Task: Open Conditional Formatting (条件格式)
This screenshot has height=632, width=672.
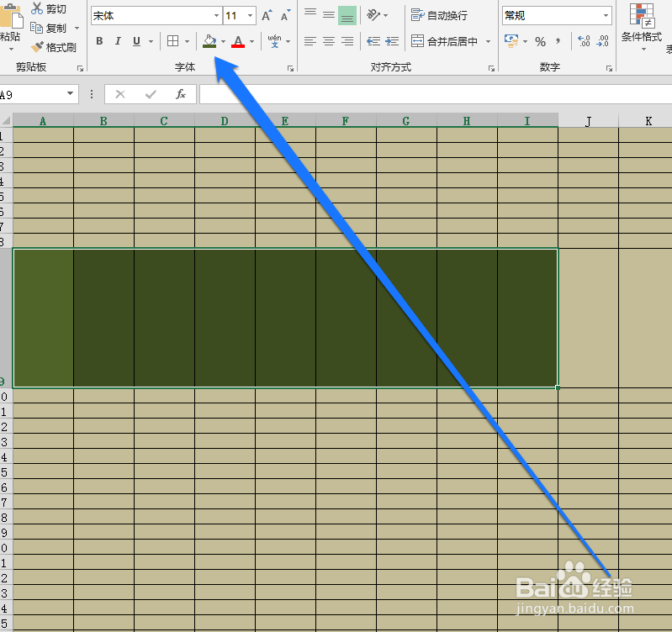Action: coord(642,27)
